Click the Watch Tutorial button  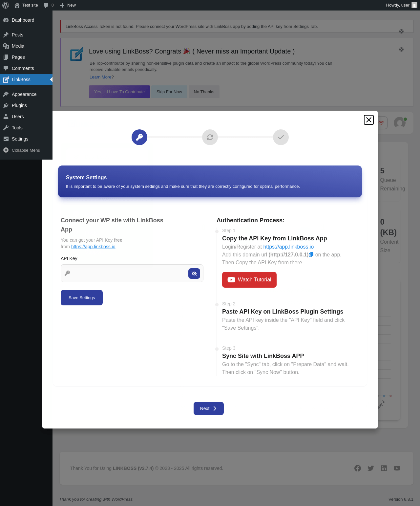[x=249, y=280]
